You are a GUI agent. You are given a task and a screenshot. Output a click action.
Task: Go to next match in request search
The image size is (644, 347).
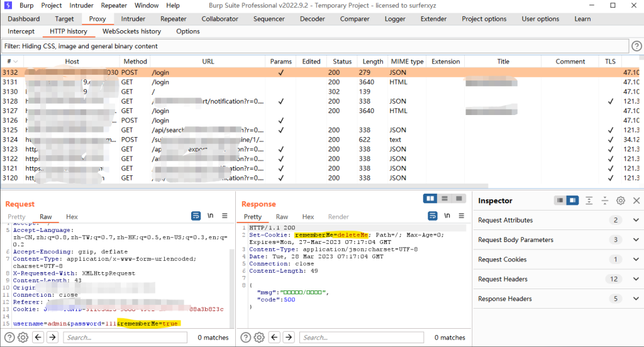click(53, 338)
